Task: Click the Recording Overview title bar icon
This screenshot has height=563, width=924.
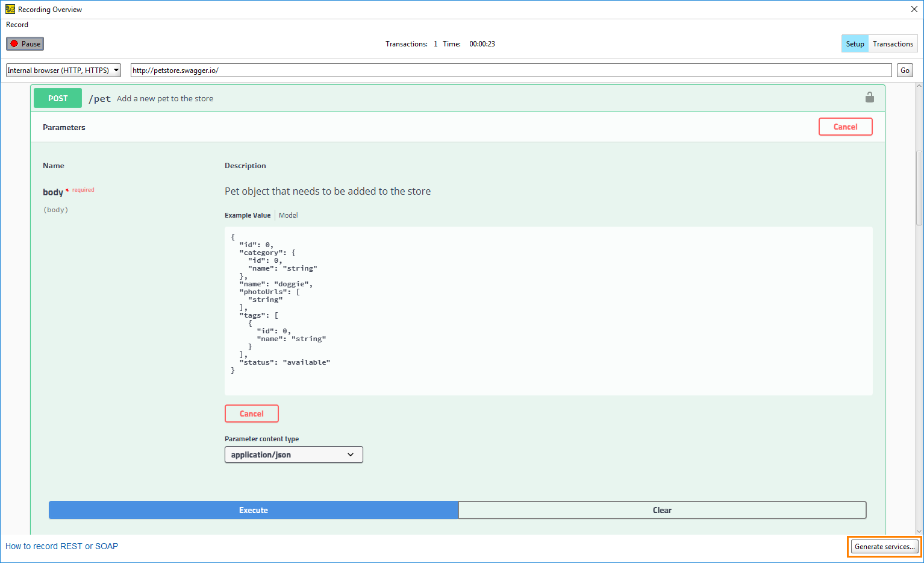Action: pos(9,9)
